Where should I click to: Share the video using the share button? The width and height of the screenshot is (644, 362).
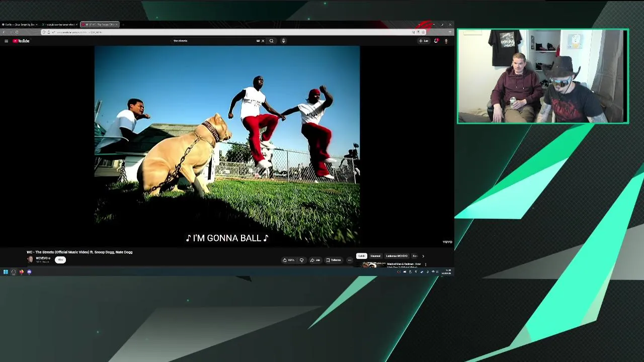click(x=315, y=260)
